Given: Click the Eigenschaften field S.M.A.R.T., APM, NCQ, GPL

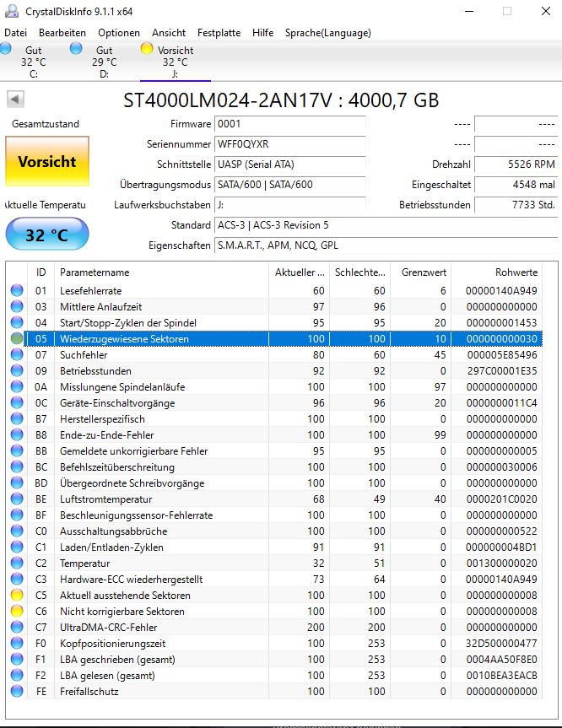Looking at the screenshot, I should pyautogui.click(x=386, y=245).
